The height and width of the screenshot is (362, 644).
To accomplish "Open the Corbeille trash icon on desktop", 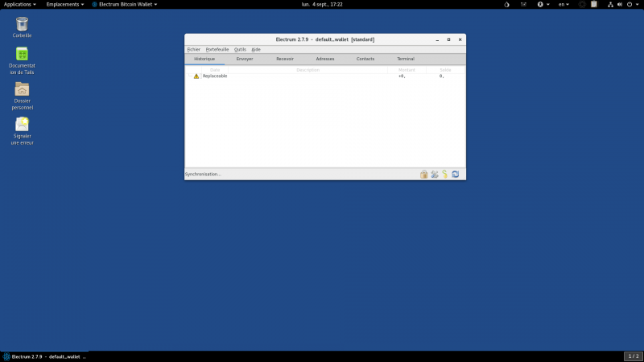I will coord(23,25).
